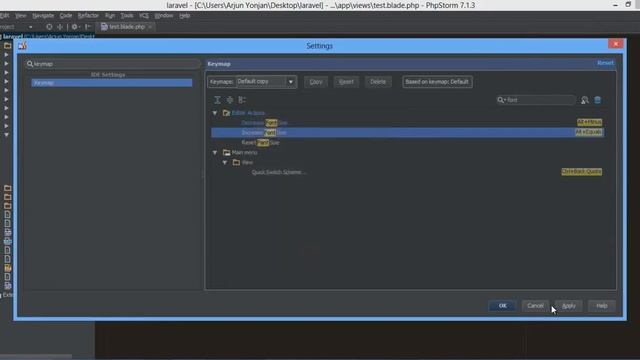The image size is (640, 360).
Task: Click the Copy keymap button
Action: coord(316,82)
